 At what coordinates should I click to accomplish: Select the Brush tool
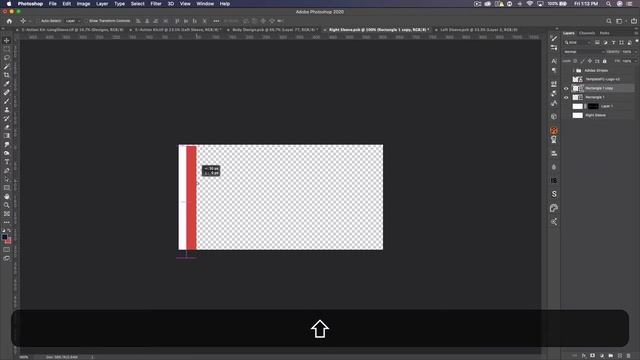(7, 101)
